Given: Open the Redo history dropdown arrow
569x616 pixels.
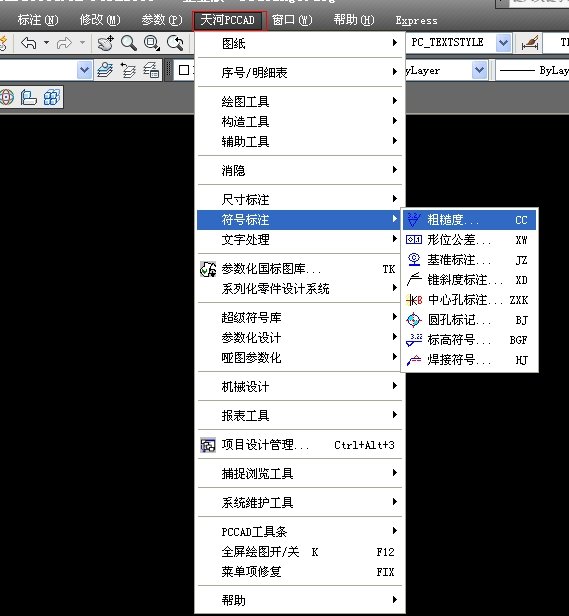Looking at the screenshot, I should pyautogui.click(x=82, y=42).
